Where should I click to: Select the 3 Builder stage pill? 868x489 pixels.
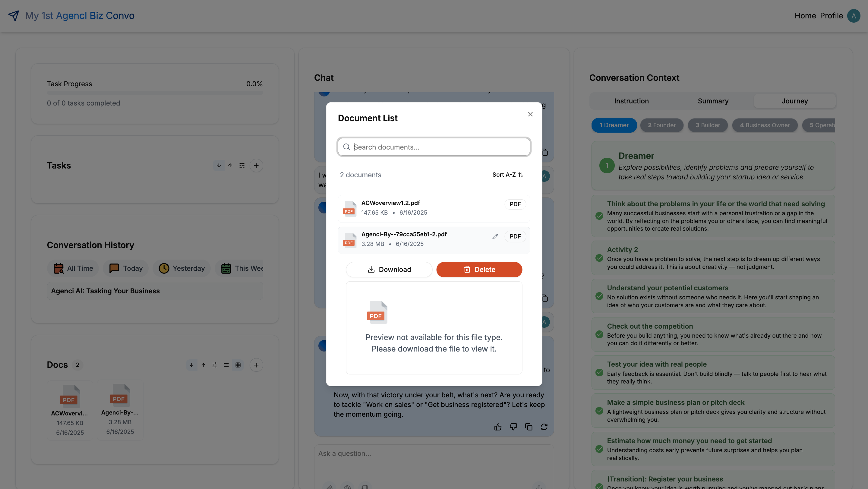(x=708, y=125)
